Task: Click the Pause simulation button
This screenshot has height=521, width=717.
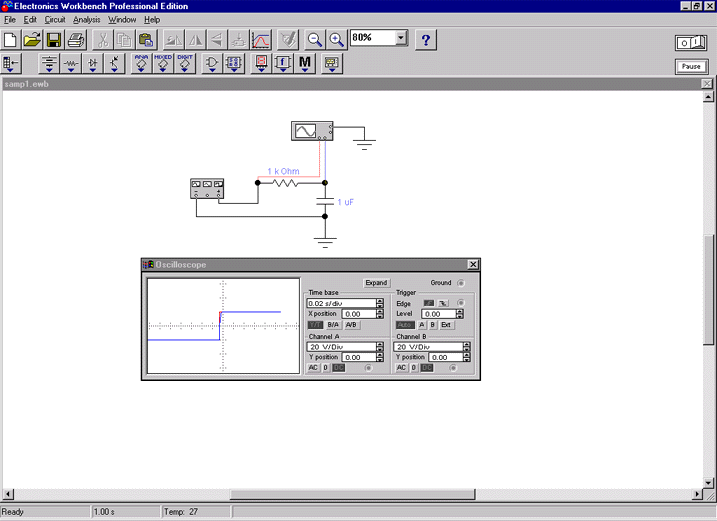Action: tap(691, 66)
